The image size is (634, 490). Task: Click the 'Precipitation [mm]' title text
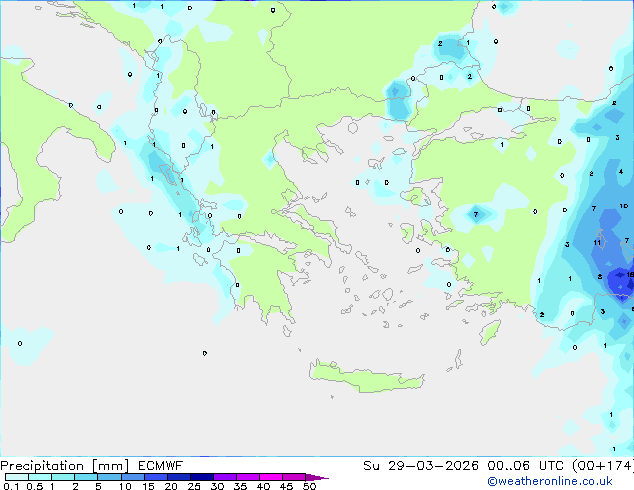point(64,466)
